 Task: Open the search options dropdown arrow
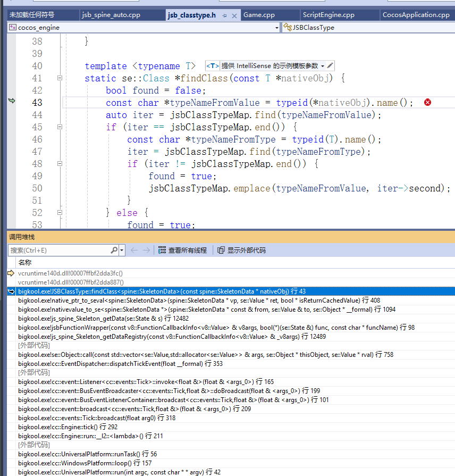[122, 250]
